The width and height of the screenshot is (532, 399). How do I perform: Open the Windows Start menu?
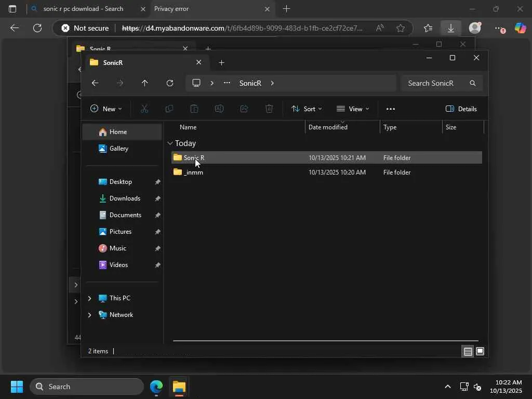17,387
